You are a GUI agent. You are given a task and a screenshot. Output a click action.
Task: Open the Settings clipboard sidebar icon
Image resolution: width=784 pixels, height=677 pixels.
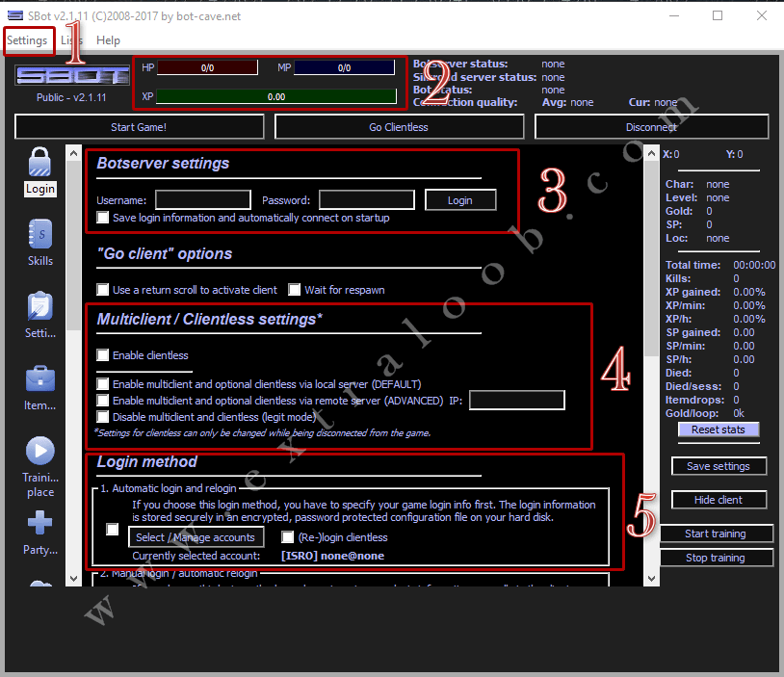pos(40,306)
